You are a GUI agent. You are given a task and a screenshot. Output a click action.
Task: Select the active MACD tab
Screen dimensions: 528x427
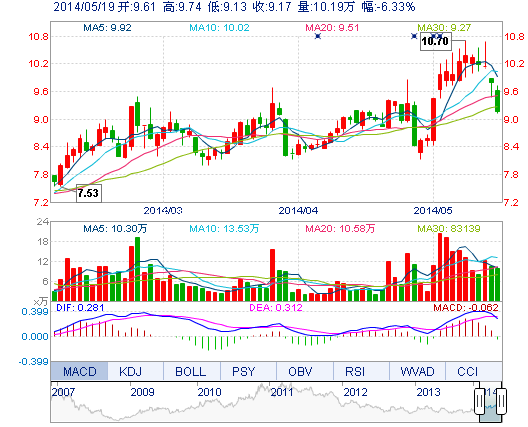79,371
